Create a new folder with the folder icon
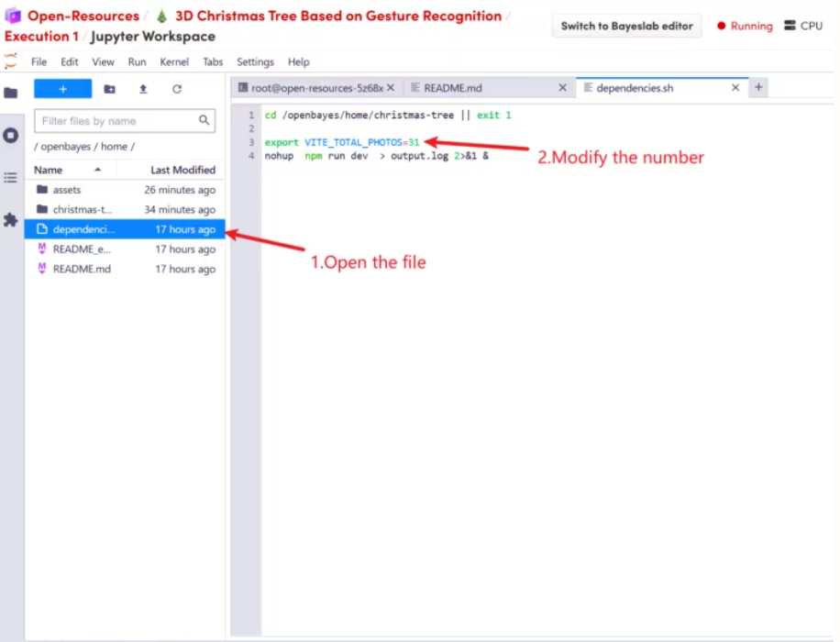Image resolution: width=840 pixels, height=642 pixels. coord(110,89)
